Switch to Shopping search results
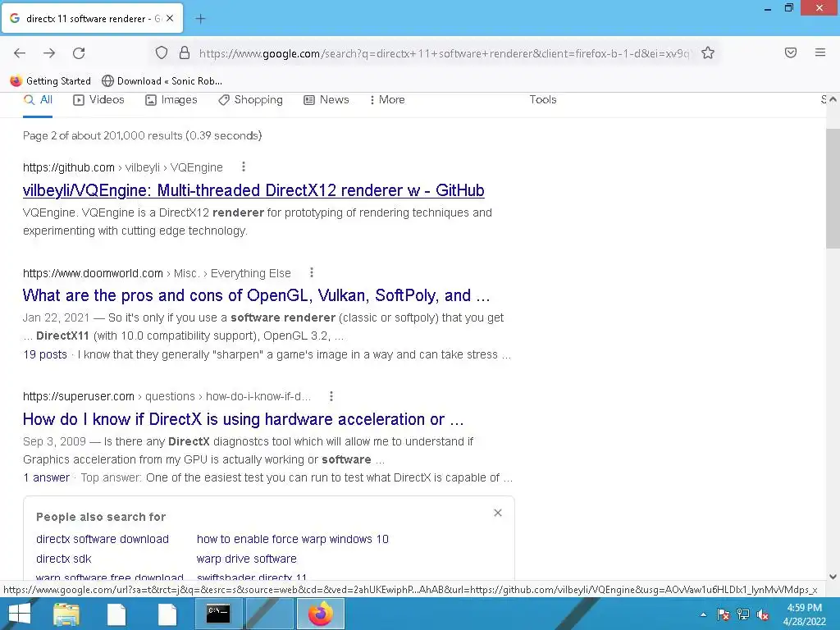The height and width of the screenshot is (630, 840). tap(251, 99)
